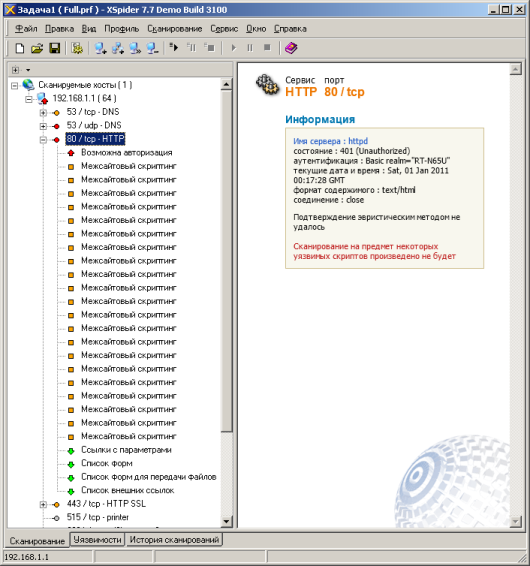Select Ссылки с параметрами entry
Viewport: 530px width, 566px height.
click(126, 450)
